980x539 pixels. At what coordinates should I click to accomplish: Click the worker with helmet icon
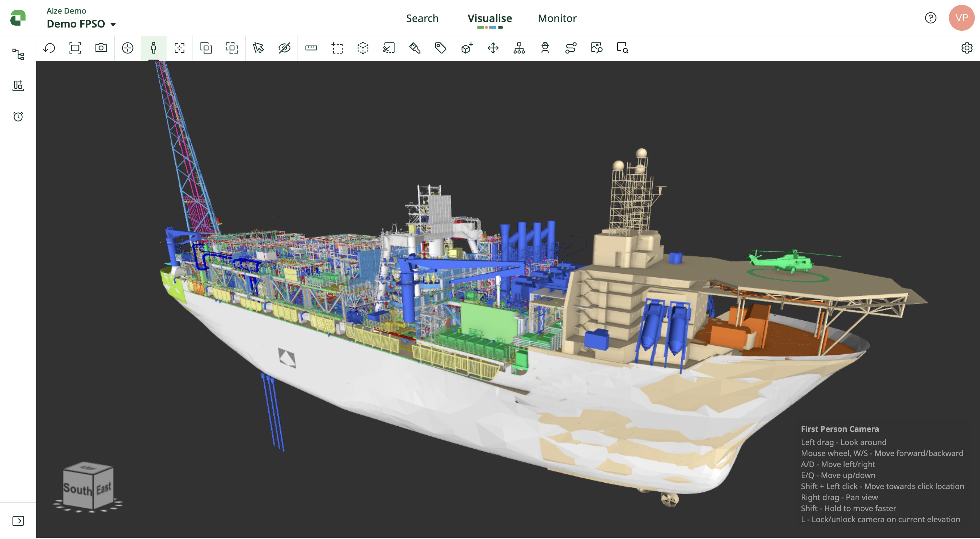pos(545,48)
